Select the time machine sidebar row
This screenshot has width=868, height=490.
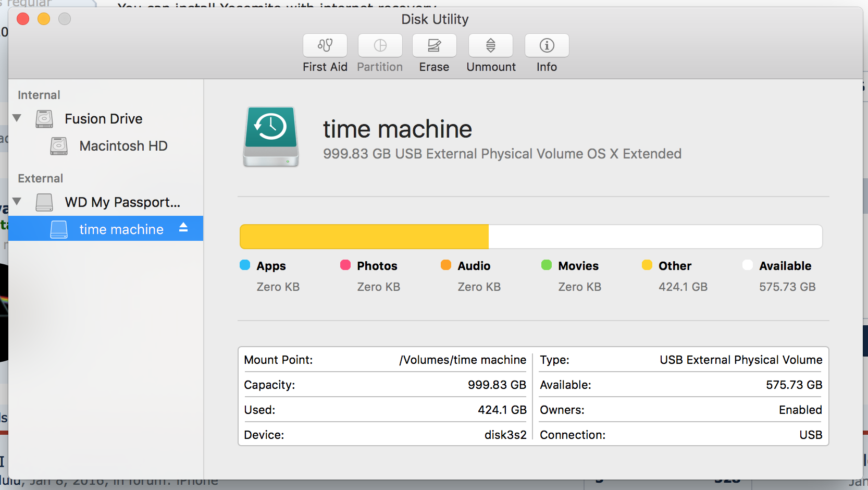tap(106, 228)
